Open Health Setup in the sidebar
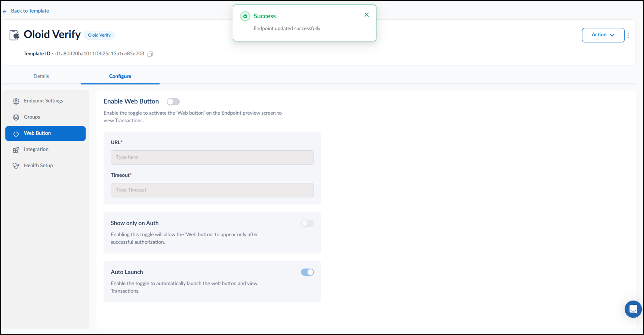 tap(45, 166)
